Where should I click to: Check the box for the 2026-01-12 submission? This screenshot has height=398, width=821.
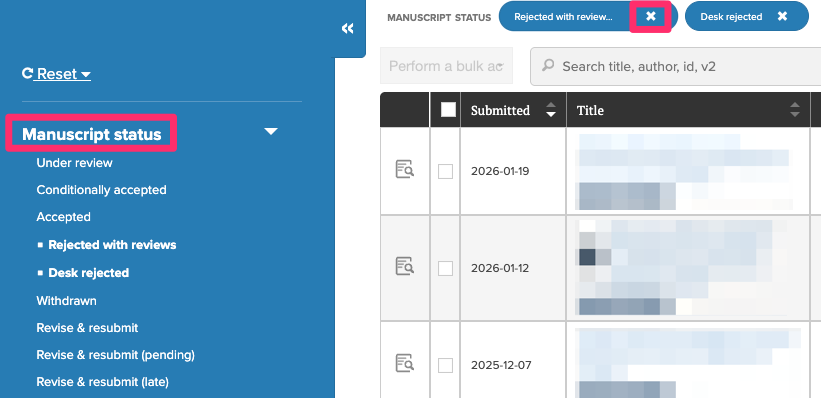(x=446, y=269)
